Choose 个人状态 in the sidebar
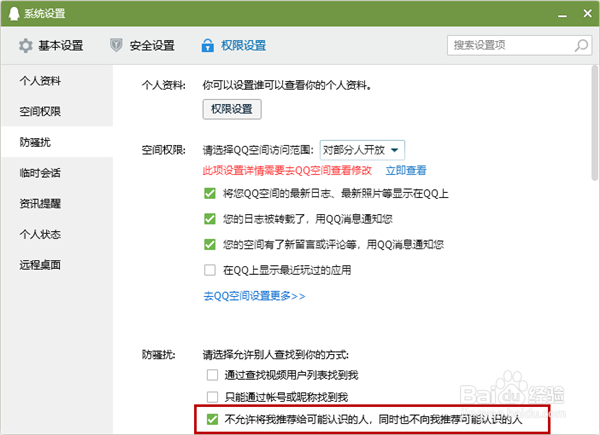The image size is (600, 435). click(57, 234)
